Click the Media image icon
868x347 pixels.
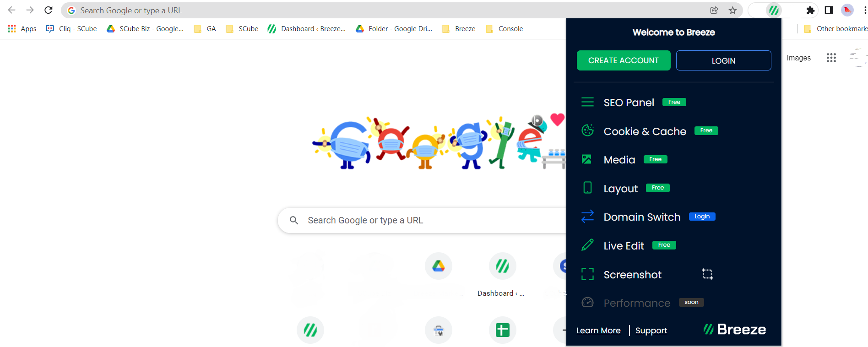(x=586, y=159)
